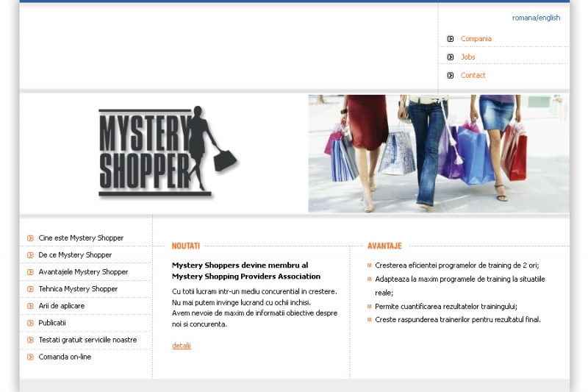Click the arrow icon beside Compania

pos(451,39)
